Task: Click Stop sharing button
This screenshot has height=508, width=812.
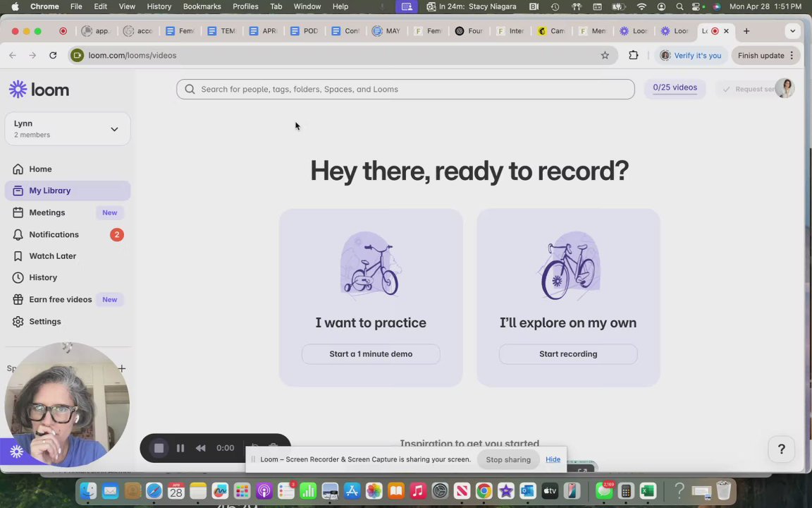Action: [508, 460]
